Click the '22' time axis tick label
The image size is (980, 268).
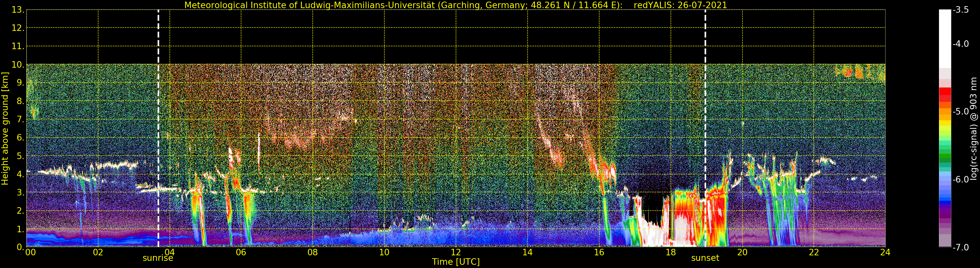tap(814, 252)
